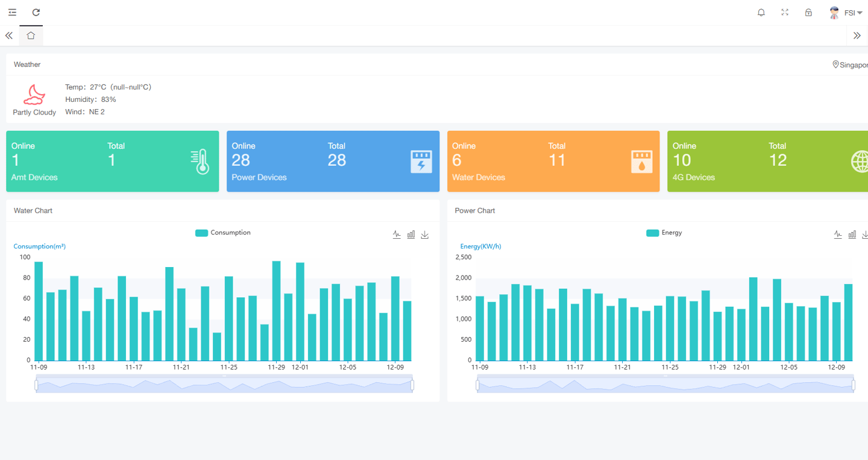Open the notifications bell
868x460 pixels.
pos(761,12)
